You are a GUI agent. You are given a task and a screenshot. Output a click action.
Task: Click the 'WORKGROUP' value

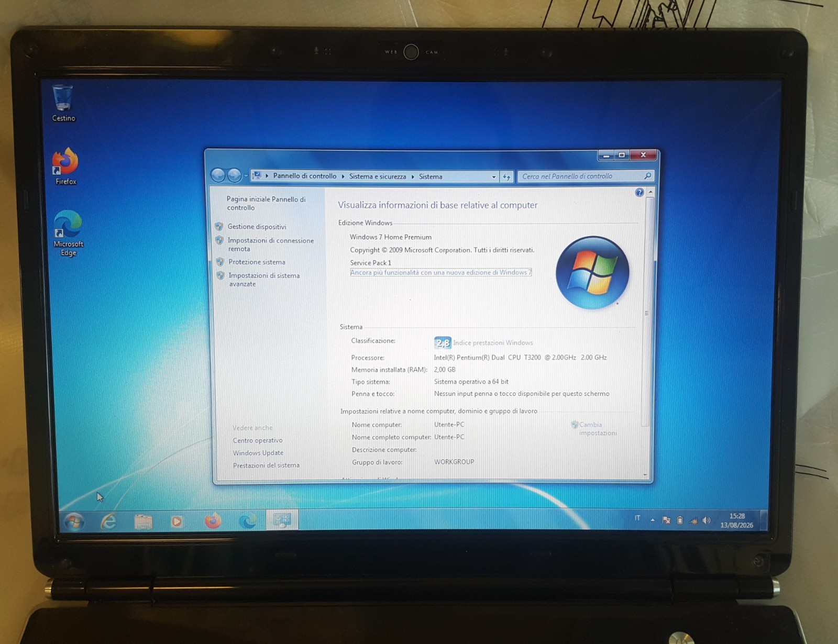[x=454, y=462]
